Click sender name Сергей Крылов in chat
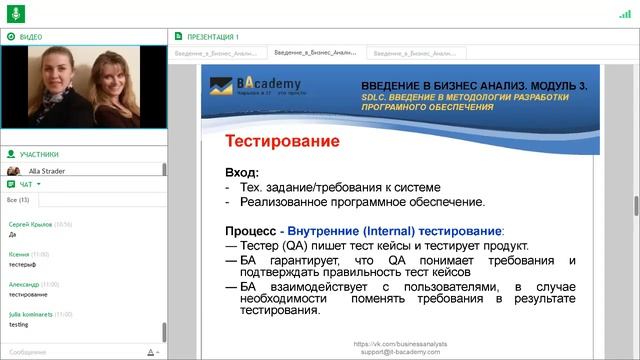Image resolution: width=640 pixels, height=360 pixels. [30, 224]
